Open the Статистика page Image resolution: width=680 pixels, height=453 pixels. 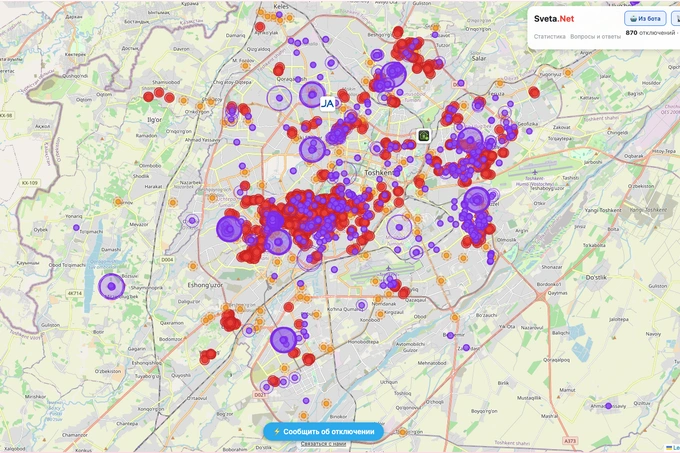click(x=549, y=37)
